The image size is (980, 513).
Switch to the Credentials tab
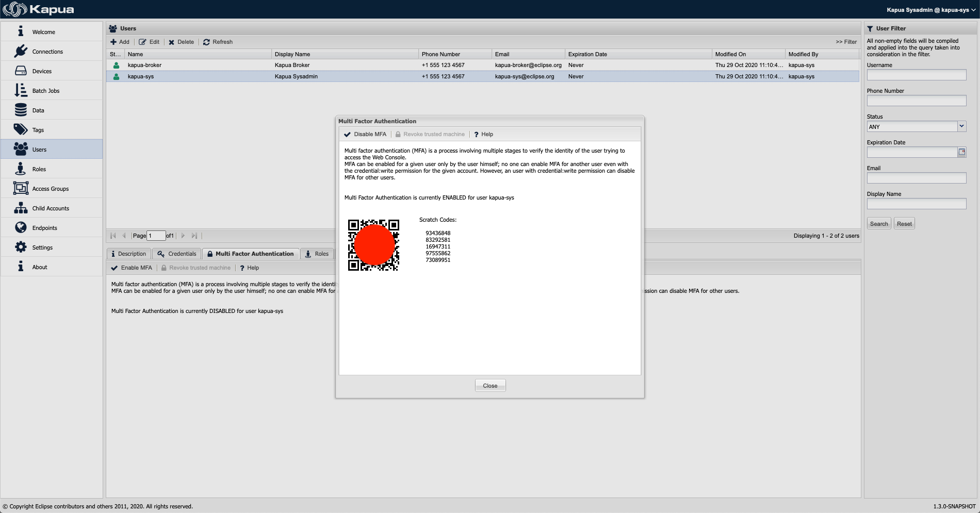point(177,254)
